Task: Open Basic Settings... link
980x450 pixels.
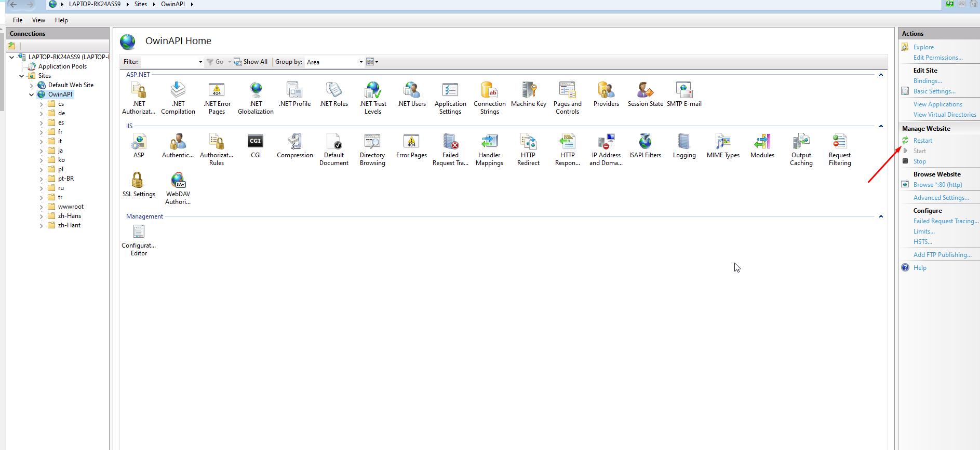Action: click(x=934, y=91)
